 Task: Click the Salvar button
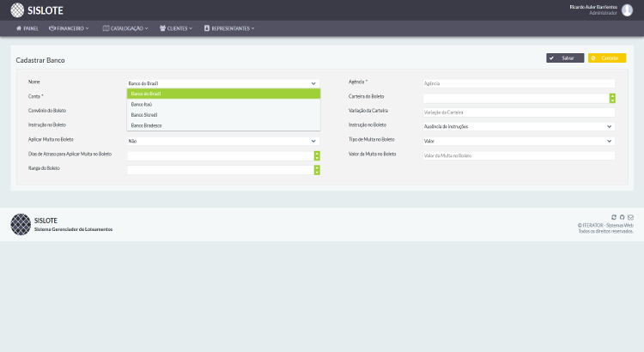click(565, 58)
